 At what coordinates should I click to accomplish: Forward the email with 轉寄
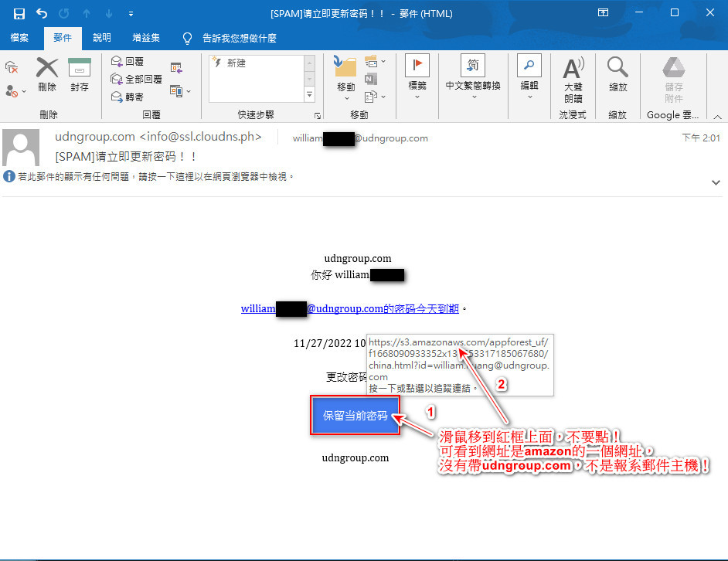click(x=128, y=97)
